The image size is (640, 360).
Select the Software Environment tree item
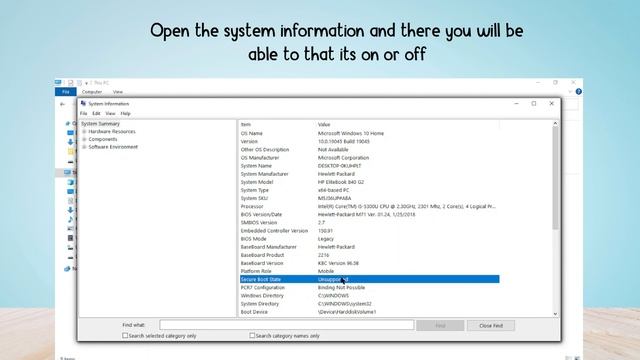pos(113,147)
